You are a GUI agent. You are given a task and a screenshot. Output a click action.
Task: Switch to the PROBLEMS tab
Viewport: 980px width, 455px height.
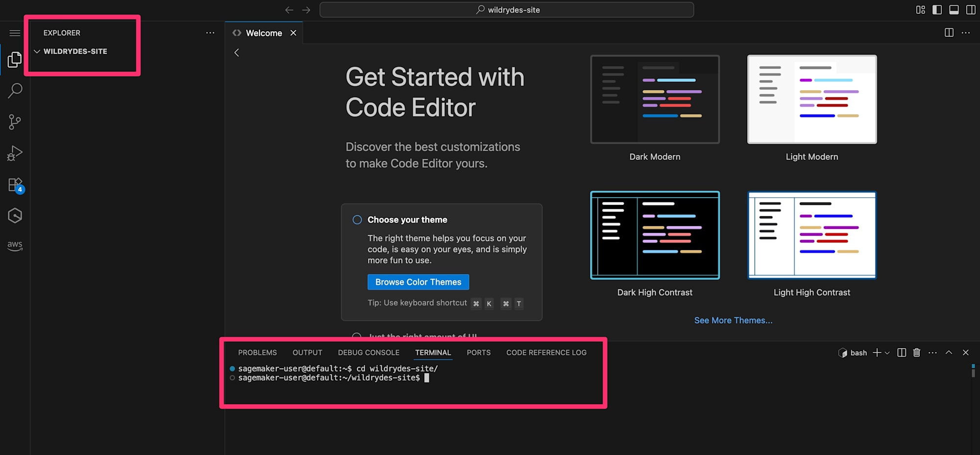(x=257, y=353)
